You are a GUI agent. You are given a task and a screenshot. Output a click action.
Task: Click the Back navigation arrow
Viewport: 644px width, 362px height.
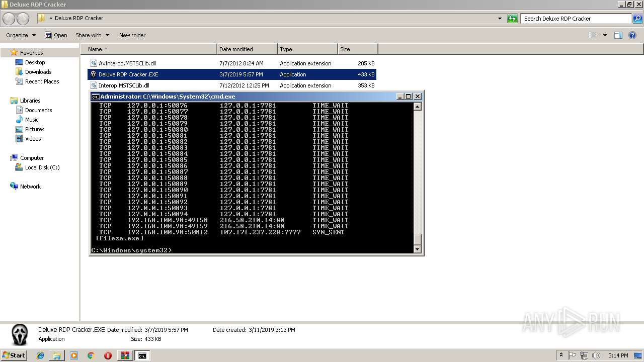pos(9,19)
